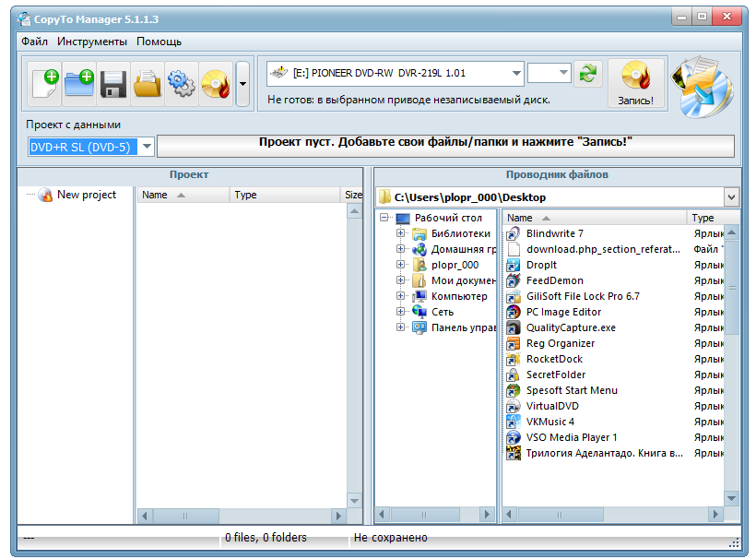Sort project list by Name column
The width and height of the screenshot is (756, 559).
click(x=183, y=195)
